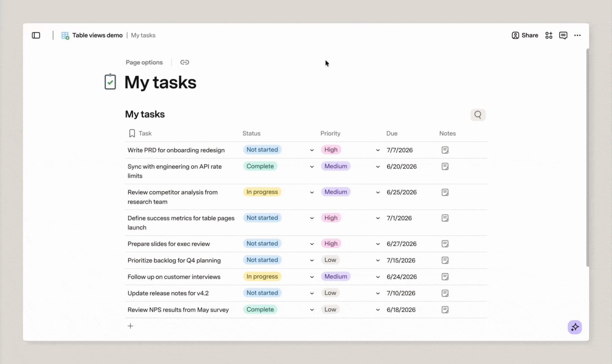Open notes icon for Prepare slides row

pyautogui.click(x=445, y=244)
